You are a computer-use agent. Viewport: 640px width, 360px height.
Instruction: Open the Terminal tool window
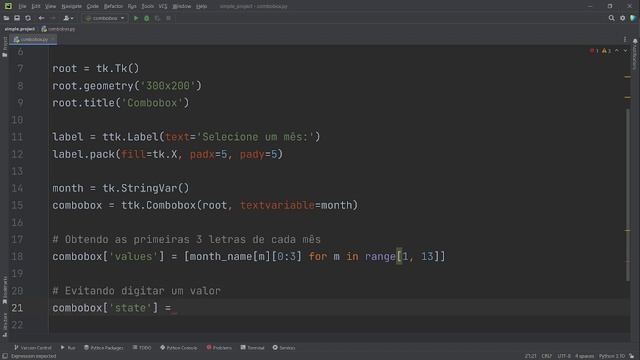(252, 348)
